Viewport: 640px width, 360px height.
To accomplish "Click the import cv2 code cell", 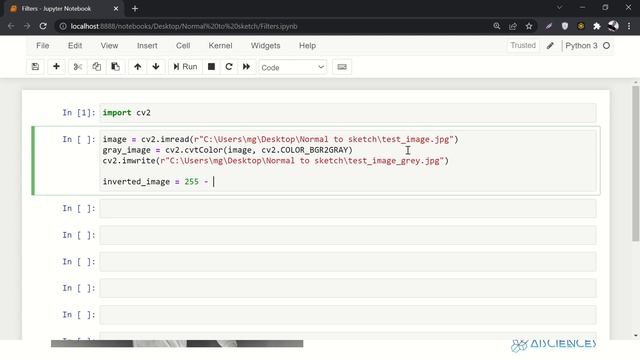I will [348, 113].
